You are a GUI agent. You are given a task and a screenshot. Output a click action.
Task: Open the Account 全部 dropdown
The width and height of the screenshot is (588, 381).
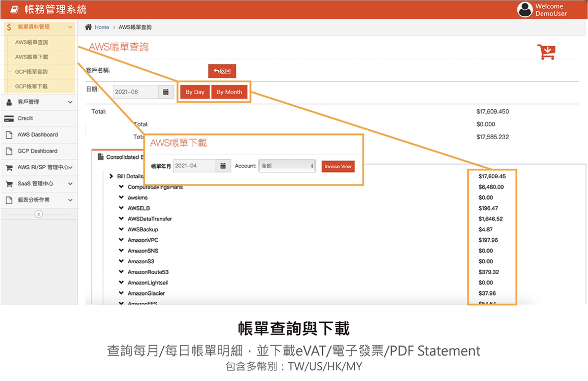[x=287, y=166]
